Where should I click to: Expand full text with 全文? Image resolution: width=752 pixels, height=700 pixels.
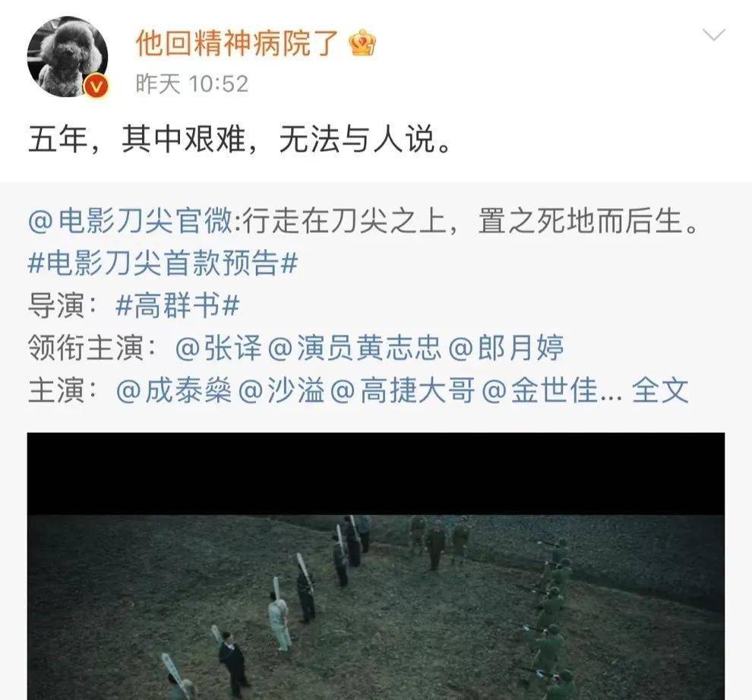tap(660, 389)
